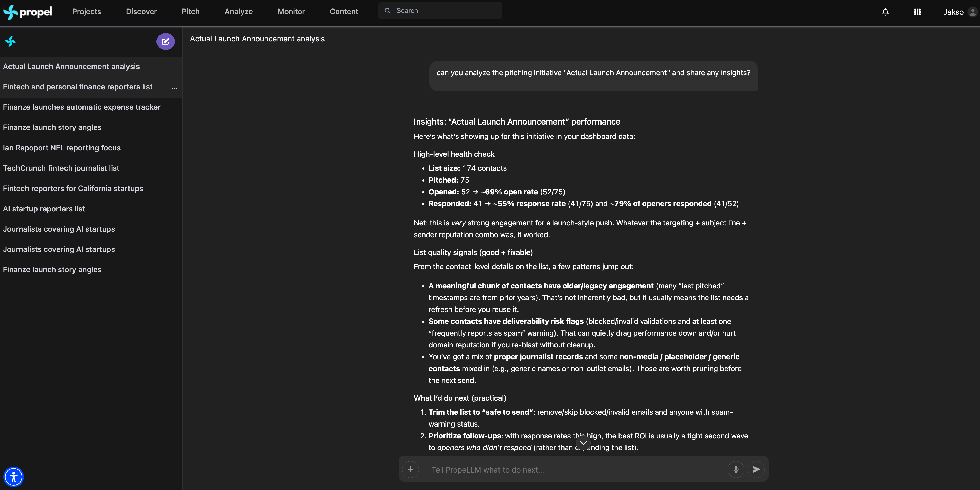This screenshot has width=980, height=490.
Task: Switch to the Analyze section
Action: (238, 12)
